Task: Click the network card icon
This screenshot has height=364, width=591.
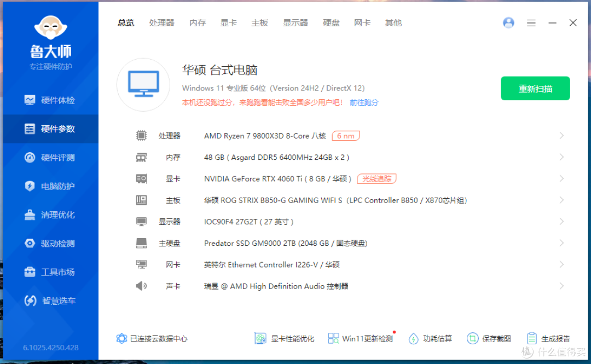Action: pos(141,264)
